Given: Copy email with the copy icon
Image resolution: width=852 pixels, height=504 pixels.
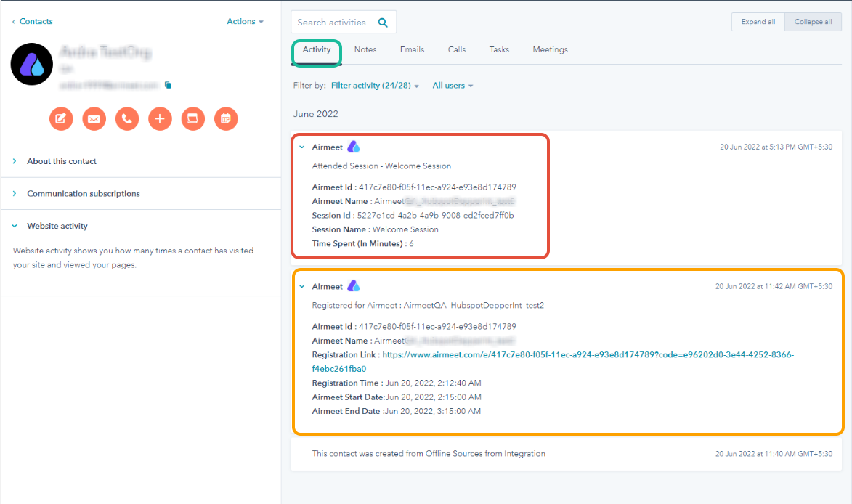Looking at the screenshot, I should [168, 85].
